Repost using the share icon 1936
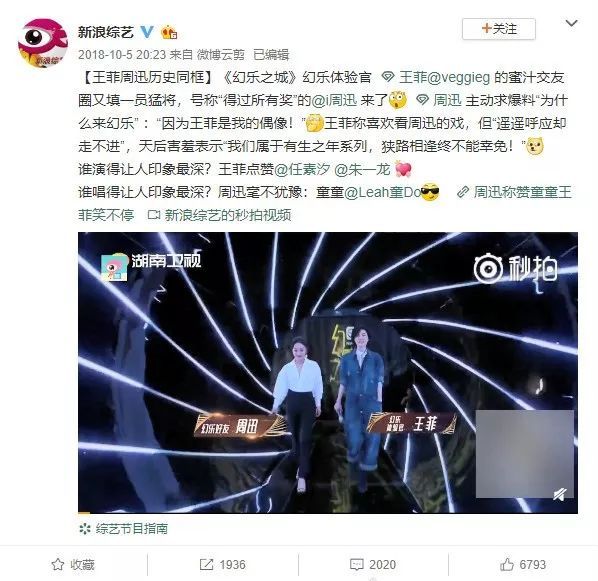598x581 pixels. (x=223, y=565)
